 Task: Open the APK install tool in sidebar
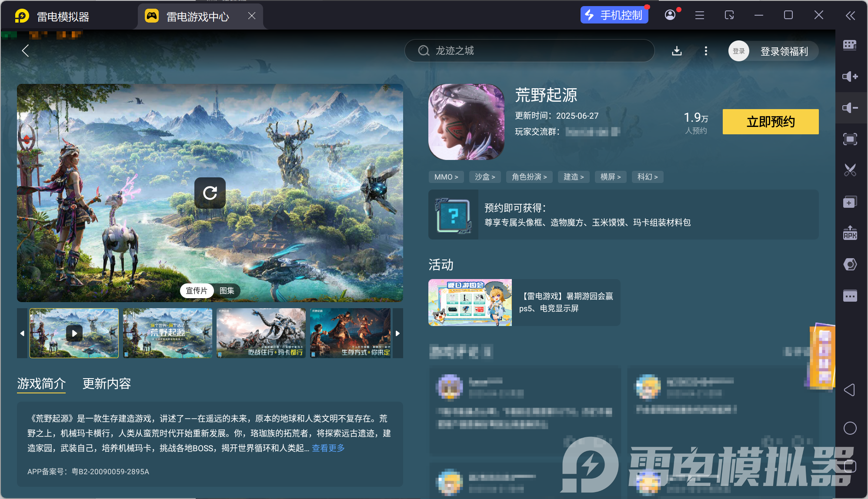(x=850, y=233)
